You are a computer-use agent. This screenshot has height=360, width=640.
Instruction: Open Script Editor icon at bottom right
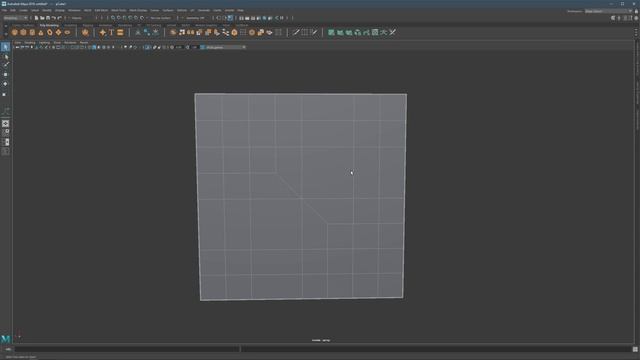(x=635, y=349)
